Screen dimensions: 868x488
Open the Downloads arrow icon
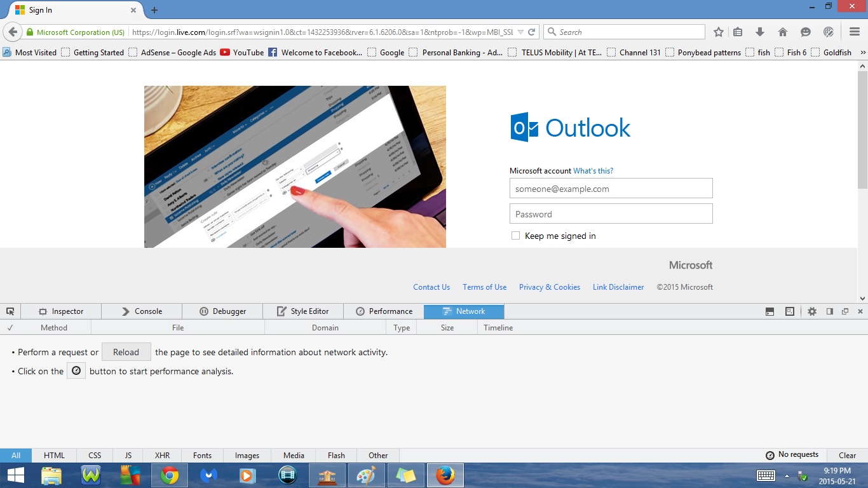[759, 32]
